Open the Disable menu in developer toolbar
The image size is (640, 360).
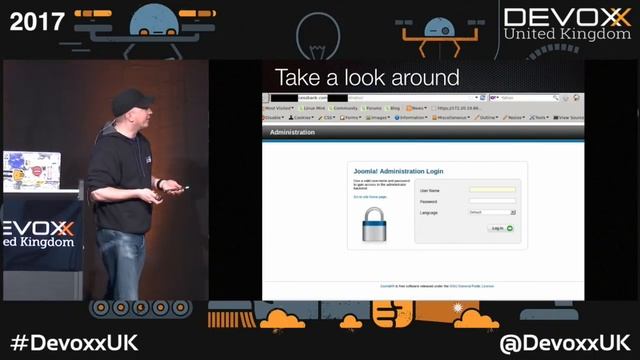tap(273, 118)
